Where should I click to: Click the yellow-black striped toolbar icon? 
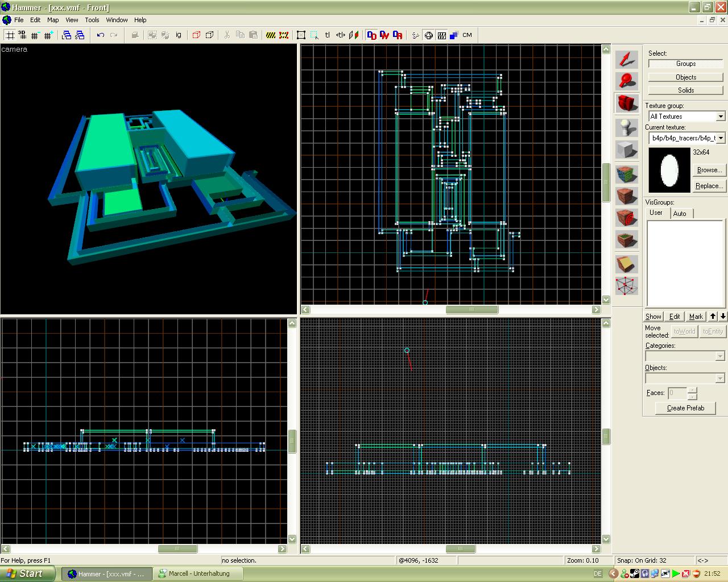pos(271,35)
